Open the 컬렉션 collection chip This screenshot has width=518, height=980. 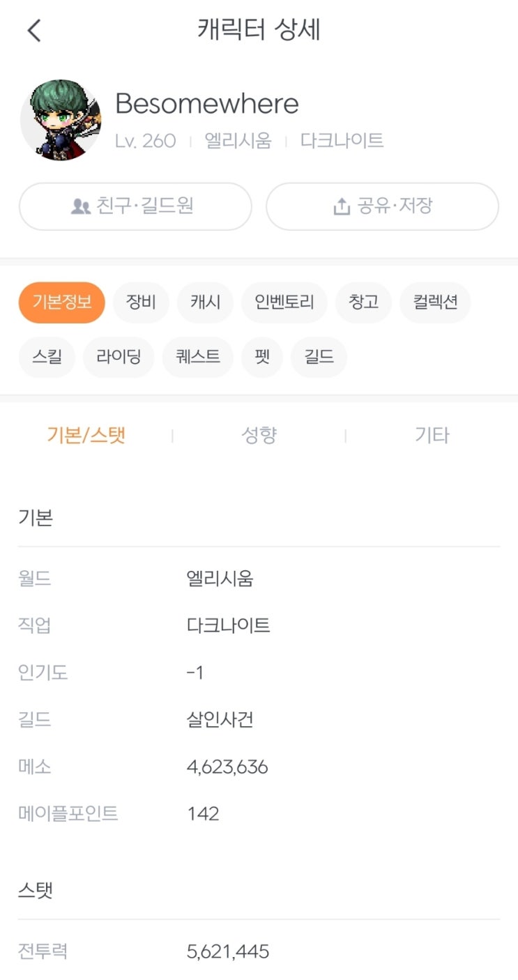click(435, 303)
